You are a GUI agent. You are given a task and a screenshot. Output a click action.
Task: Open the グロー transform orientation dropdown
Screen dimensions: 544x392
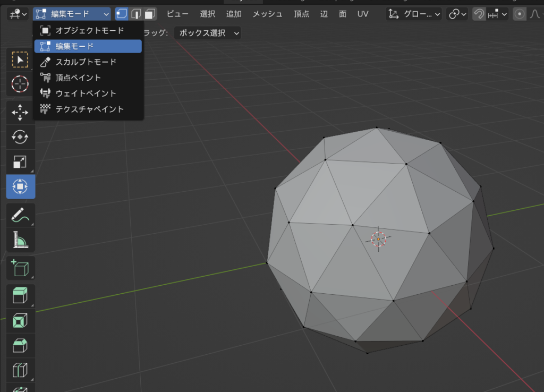pos(414,14)
